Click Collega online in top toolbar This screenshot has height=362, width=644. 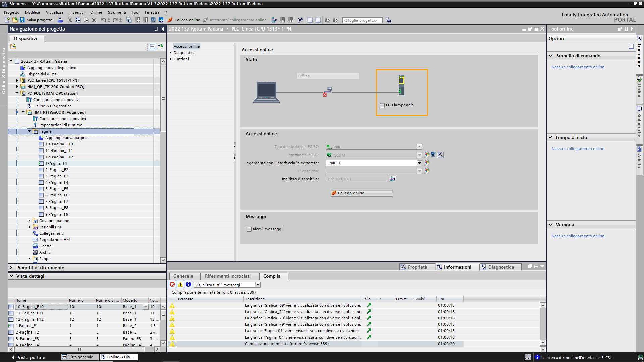coord(184,20)
